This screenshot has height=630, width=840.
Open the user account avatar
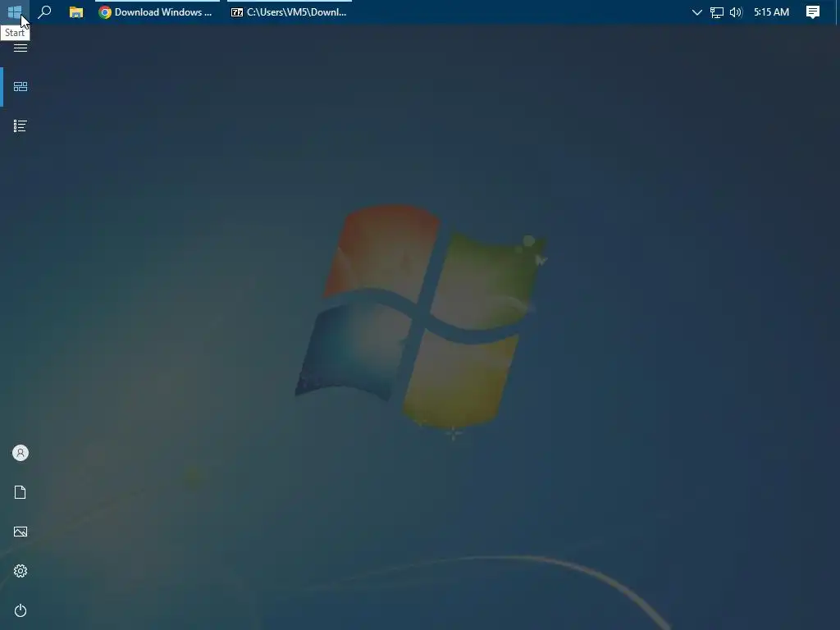21,453
